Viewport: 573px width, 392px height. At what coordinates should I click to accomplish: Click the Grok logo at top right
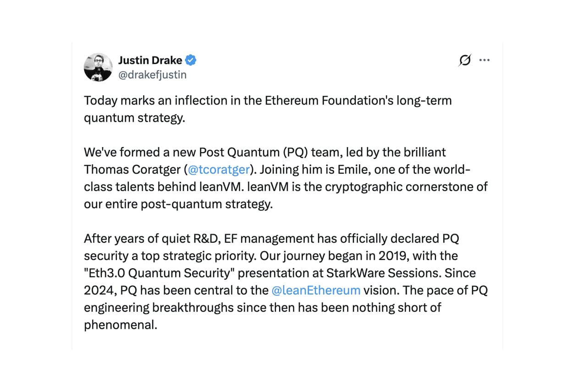point(464,60)
